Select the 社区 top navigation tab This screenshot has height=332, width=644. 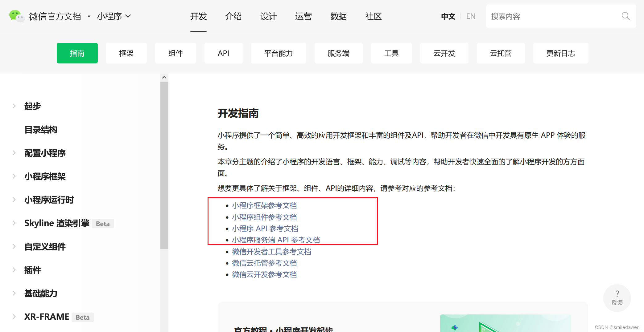tap(374, 16)
